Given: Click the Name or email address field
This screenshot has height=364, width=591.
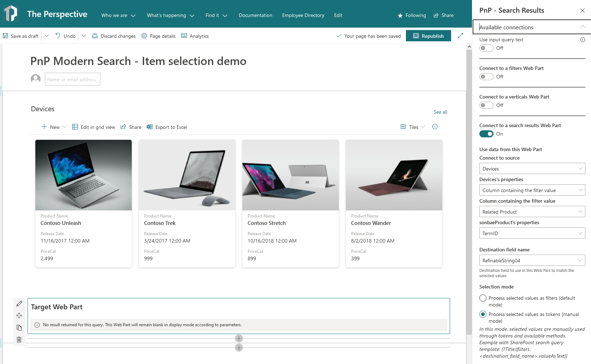Looking at the screenshot, I should click(72, 79).
